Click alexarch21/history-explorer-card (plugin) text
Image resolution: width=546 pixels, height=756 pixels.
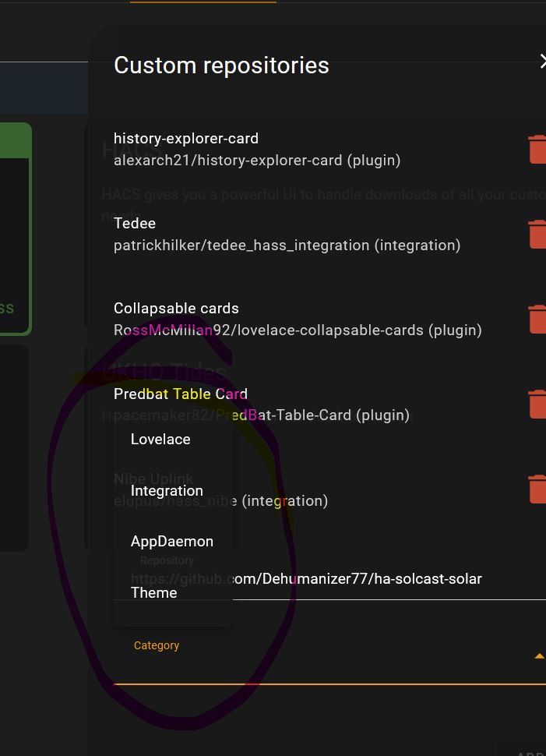tap(257, 160)
